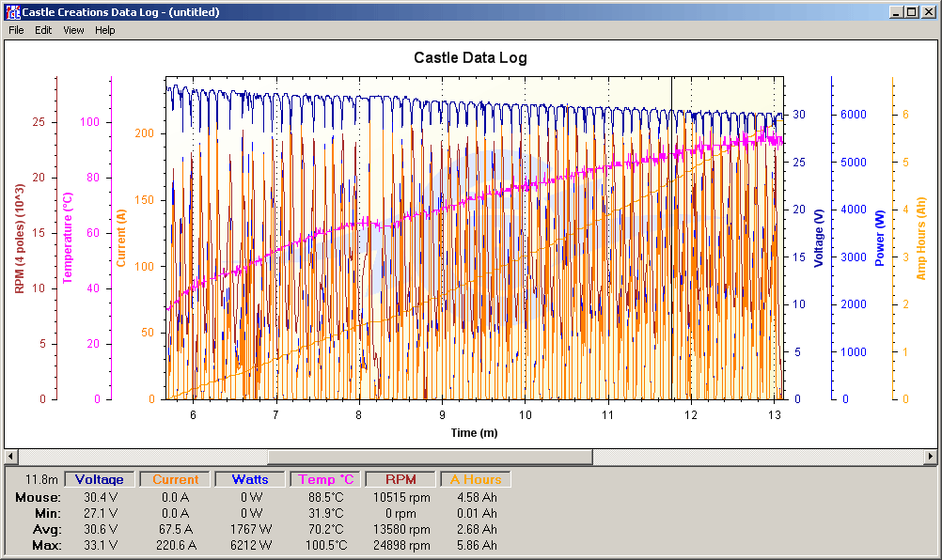Click the Max temperature value 100.5°C
The height and width of the screenshot is (560, 942).
click(x=326, y=546)
